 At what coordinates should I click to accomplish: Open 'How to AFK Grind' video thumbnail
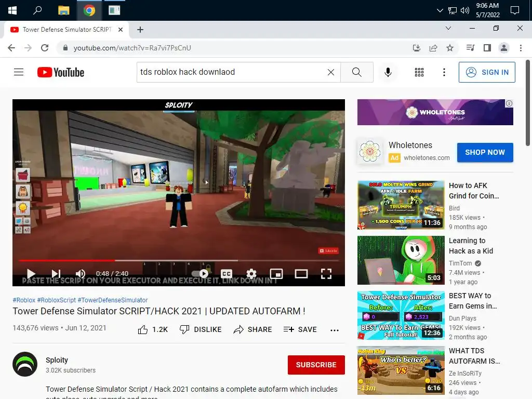pos(401,205)
